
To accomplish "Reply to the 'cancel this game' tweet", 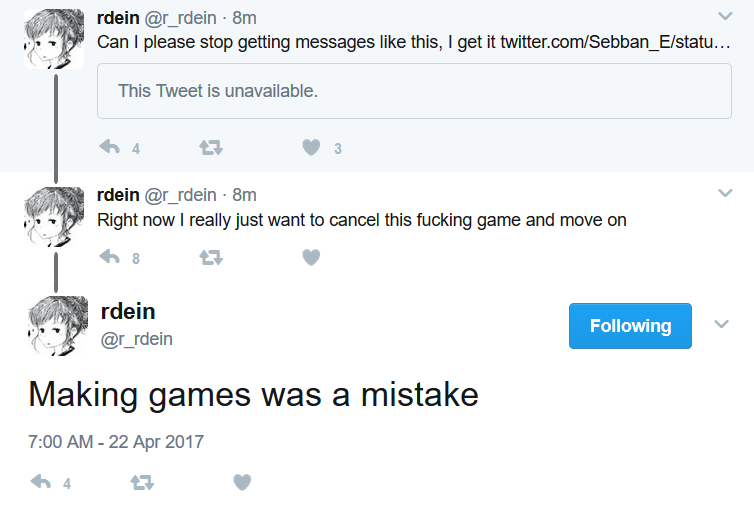I will click(x=110, y=257).
